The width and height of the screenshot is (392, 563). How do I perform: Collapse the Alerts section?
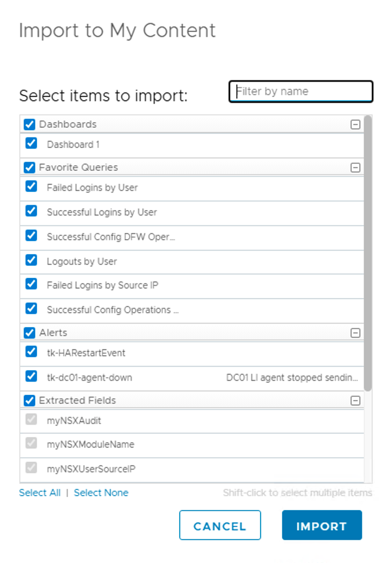pyautogui.click(x=355, y=333)
